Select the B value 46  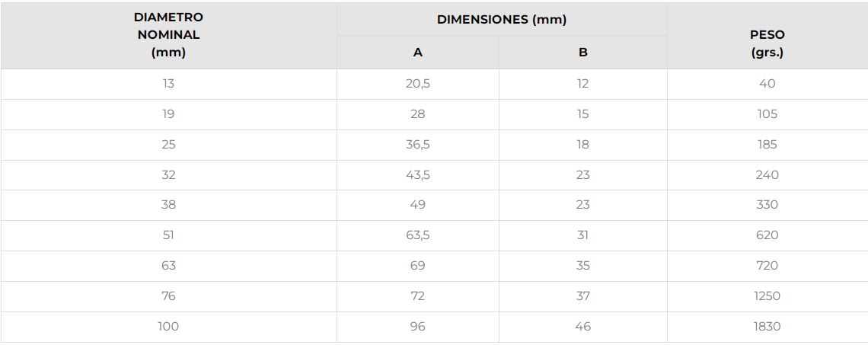[x=582, y=327]
